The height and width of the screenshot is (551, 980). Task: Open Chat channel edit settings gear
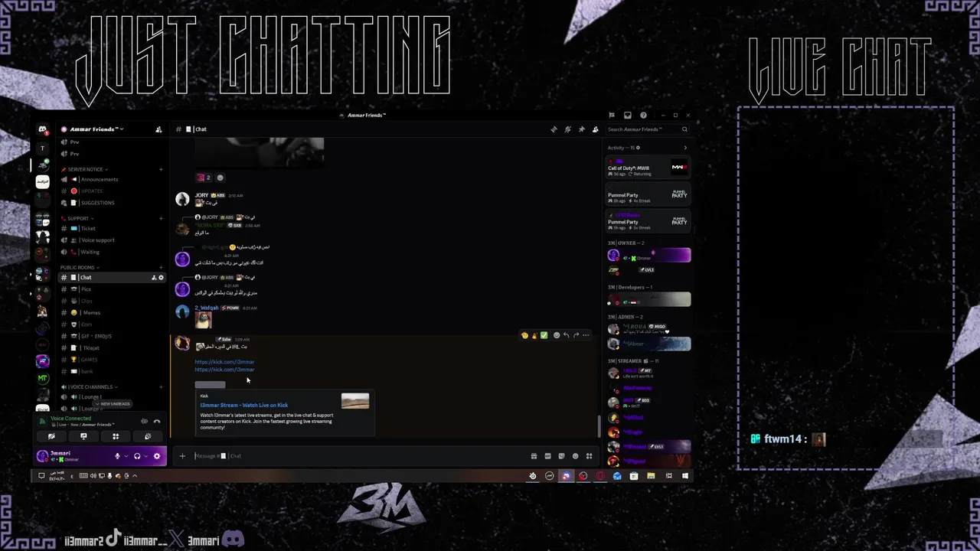pyautogui.click(x=161, y=277)
